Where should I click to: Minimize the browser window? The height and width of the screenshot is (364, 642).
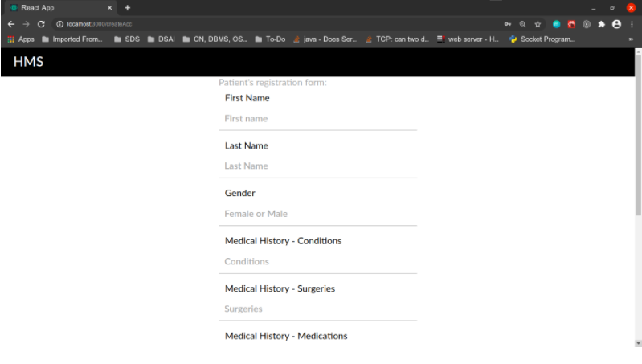pyautogui.click(x=594, y=8)
